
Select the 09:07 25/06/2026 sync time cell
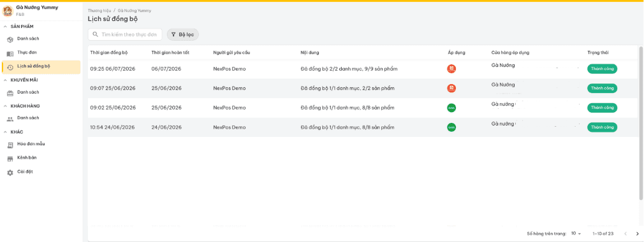(112, 88)
